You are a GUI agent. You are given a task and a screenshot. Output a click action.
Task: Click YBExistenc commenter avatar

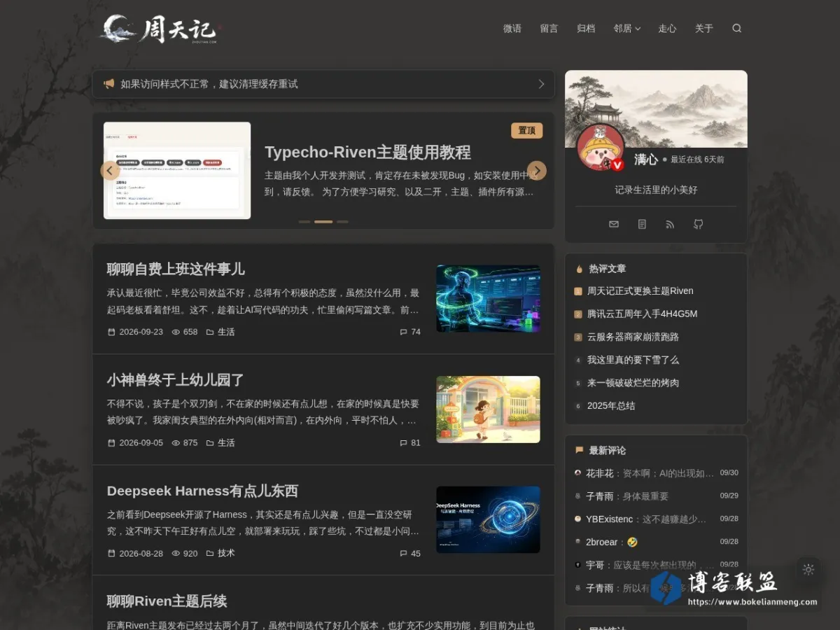(x=577, y=519)
